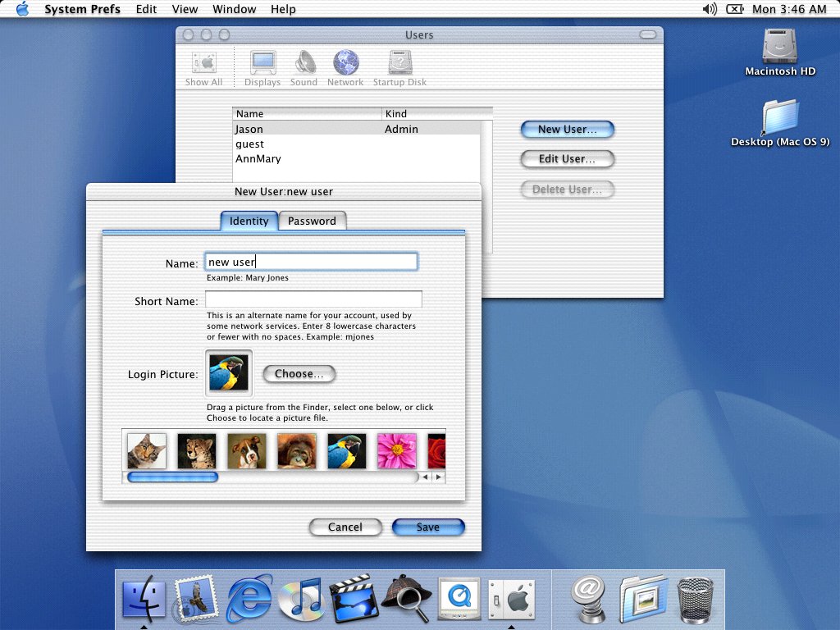Click the volume icon in menu bar

[x=710, y=9]
